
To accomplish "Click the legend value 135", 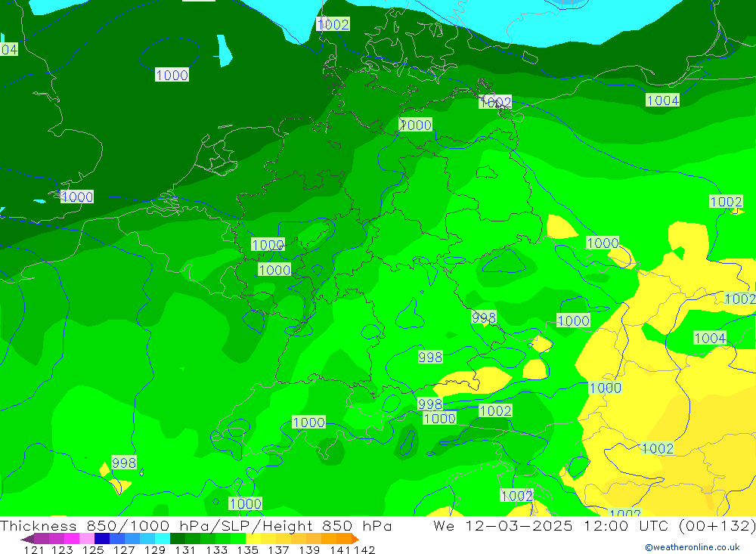I will [247, 549].
